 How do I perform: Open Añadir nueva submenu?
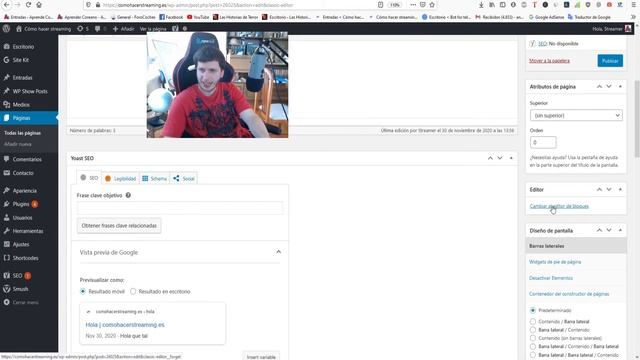[x=18, y=144]
